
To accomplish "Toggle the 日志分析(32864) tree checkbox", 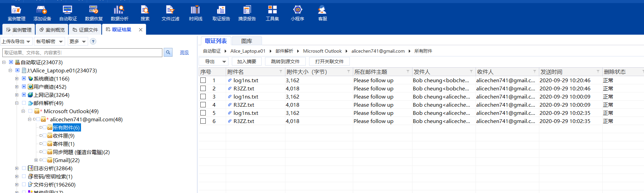I will [x=24, y=168].
